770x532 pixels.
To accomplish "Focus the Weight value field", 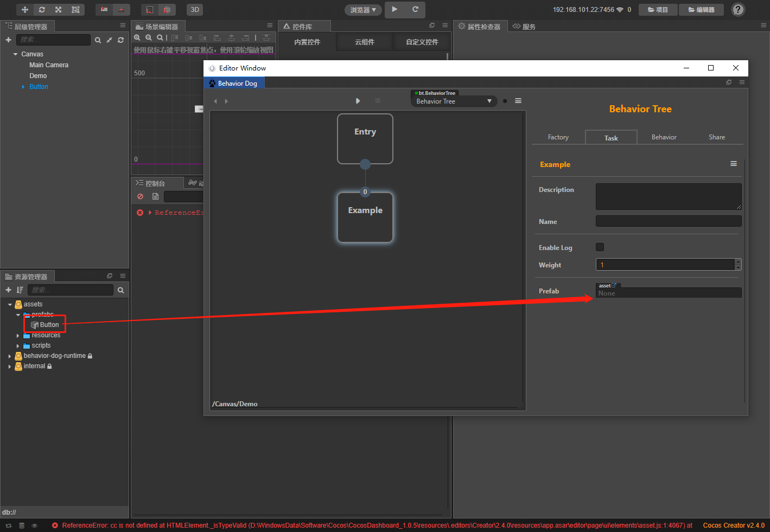I will tap(665, 265).
